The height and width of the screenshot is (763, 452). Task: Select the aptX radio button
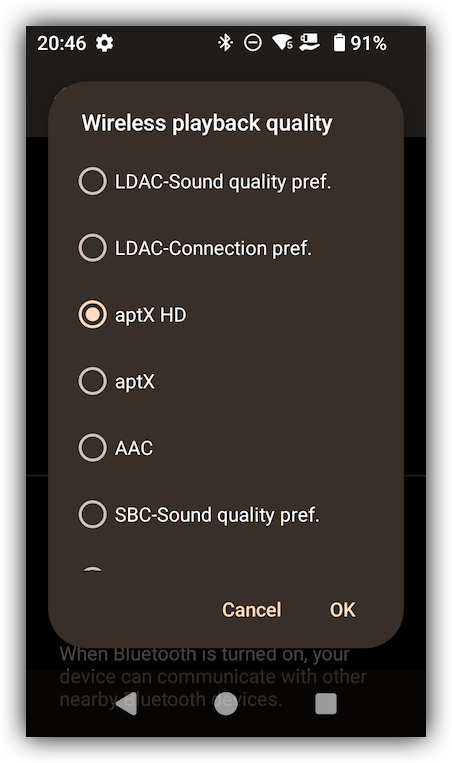pyautogui.click(x=92, y=381)
